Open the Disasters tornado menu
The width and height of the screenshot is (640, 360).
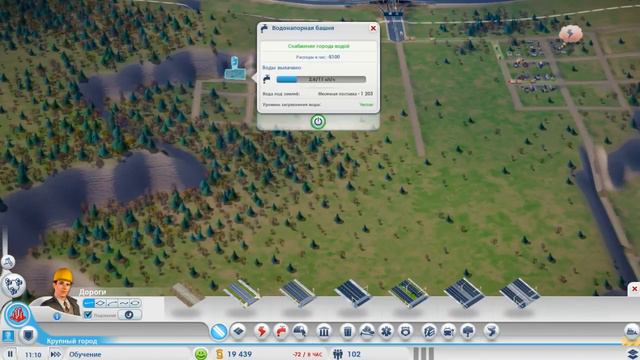pyautogui.click(x=491, y=331)
